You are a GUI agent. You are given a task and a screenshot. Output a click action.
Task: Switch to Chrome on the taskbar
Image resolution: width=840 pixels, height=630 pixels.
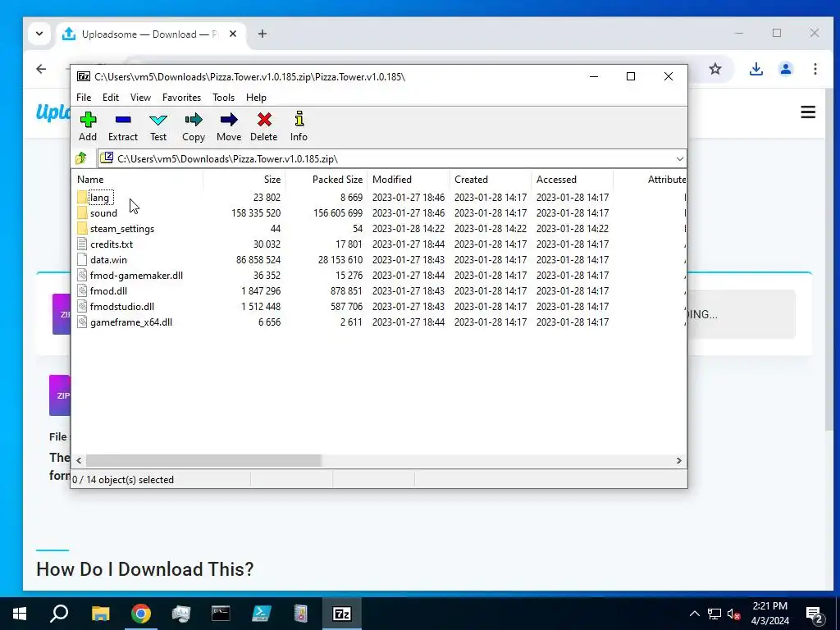(141, 614)
